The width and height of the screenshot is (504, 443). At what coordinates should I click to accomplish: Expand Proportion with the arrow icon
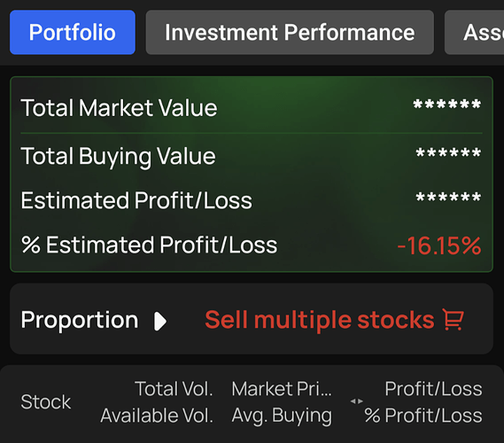tap(160, 321)
